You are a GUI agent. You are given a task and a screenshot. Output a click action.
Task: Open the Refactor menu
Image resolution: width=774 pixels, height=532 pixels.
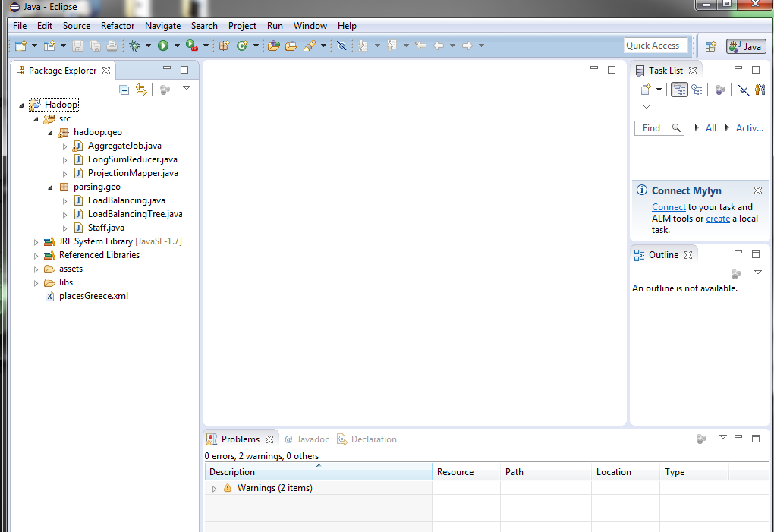pyautogui.click(x=118, y=26)
